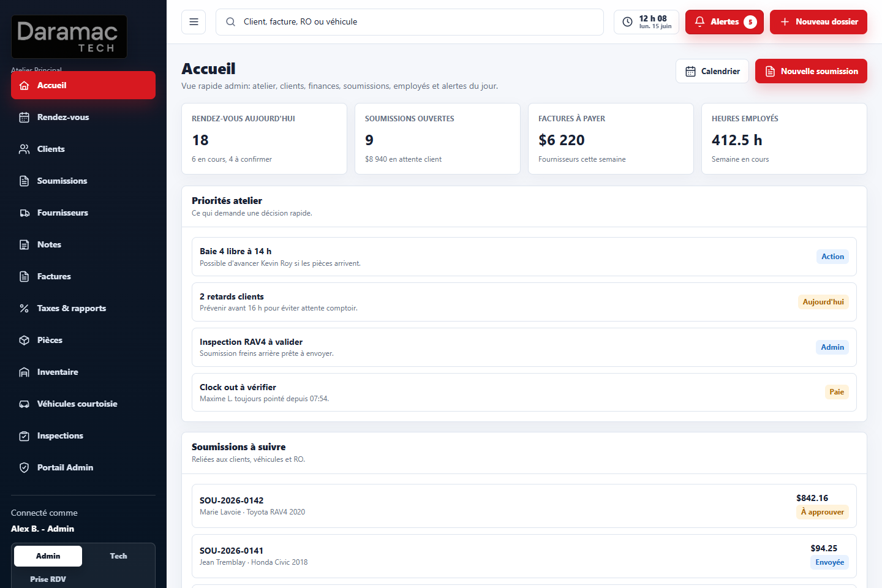Click the Action tag on Baie 4
The height and width of the screenshot is (588, 882).
[x=832, y=257]
